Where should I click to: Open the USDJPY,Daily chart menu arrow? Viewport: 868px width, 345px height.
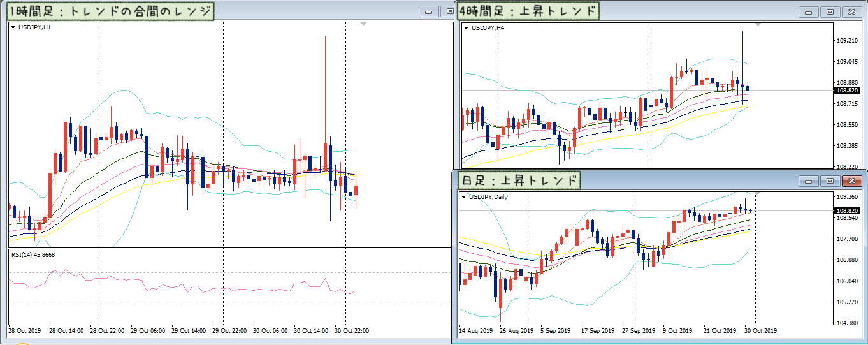[x=463, y=197]
